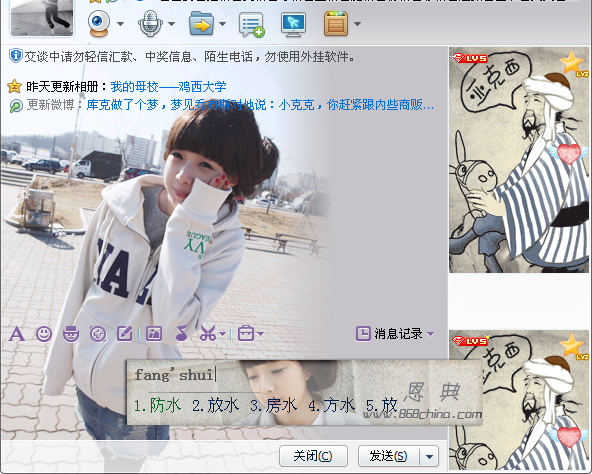The width and height of the screenshot is (592, 474).
Task: Share music with the note icon
Action: click(x=182, y=334)
